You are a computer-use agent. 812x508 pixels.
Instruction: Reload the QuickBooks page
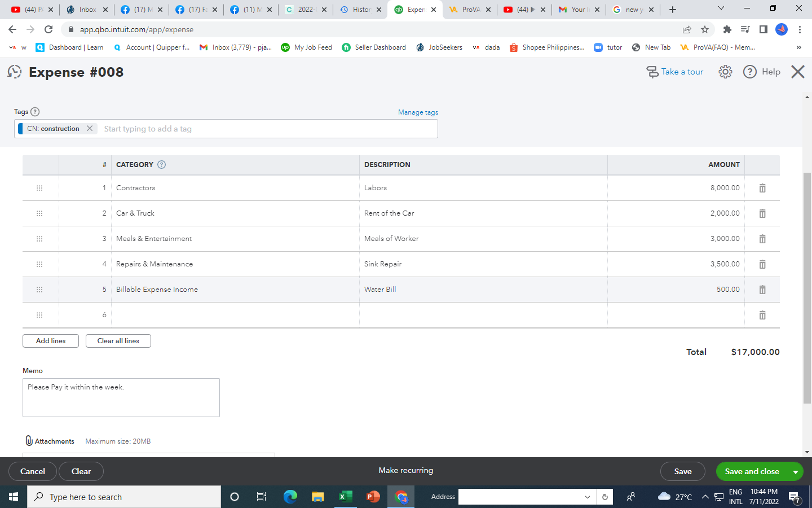48,29
